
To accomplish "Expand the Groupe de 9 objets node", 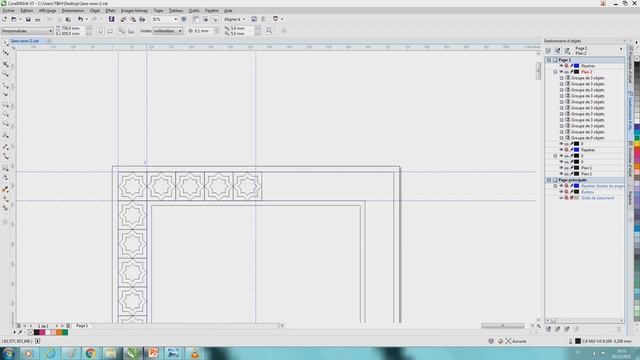I will (562, 138).
